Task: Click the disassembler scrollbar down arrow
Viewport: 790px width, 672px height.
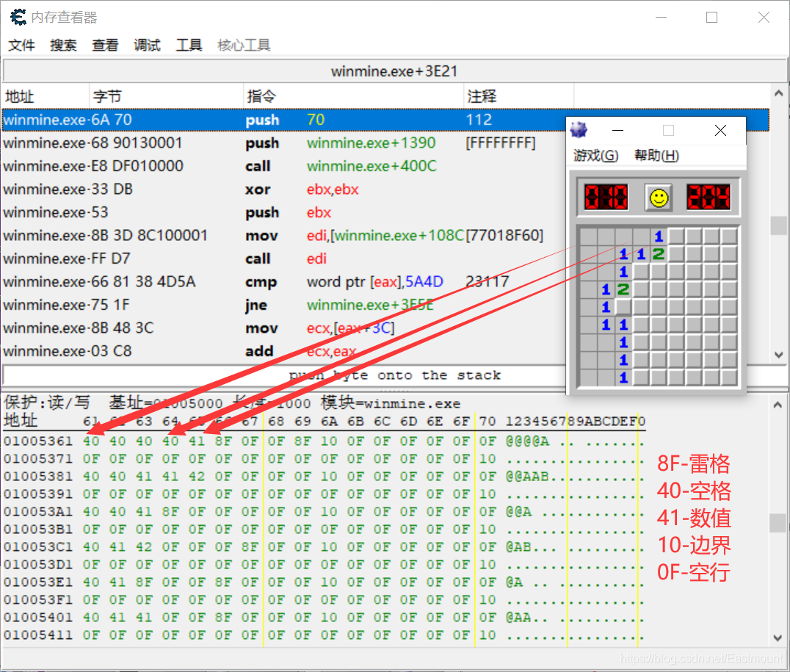Action: (778, 355)
